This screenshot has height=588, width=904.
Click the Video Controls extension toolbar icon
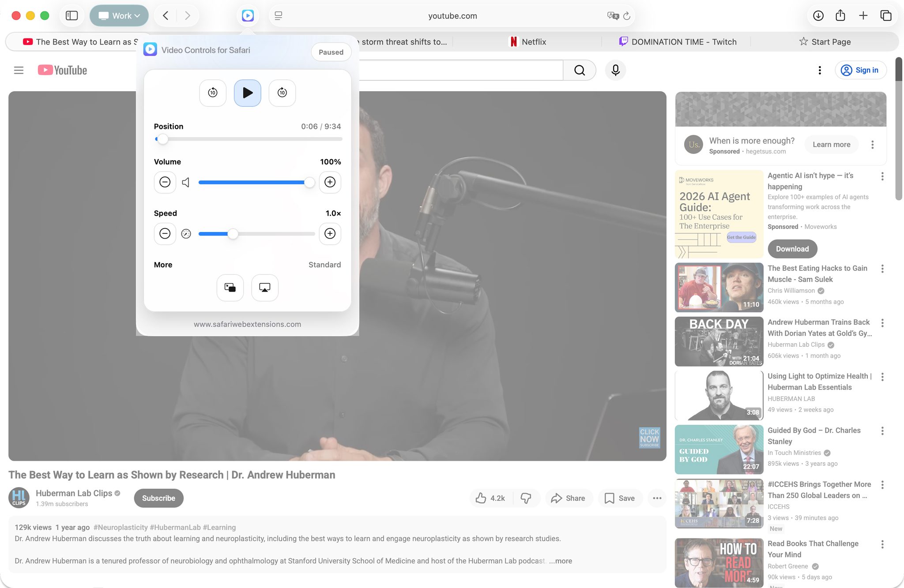point(248,16)
